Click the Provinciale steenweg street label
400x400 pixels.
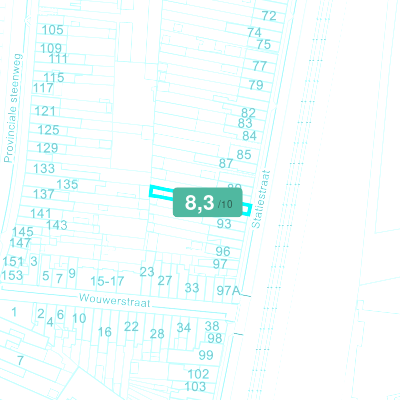click(14, 108)
